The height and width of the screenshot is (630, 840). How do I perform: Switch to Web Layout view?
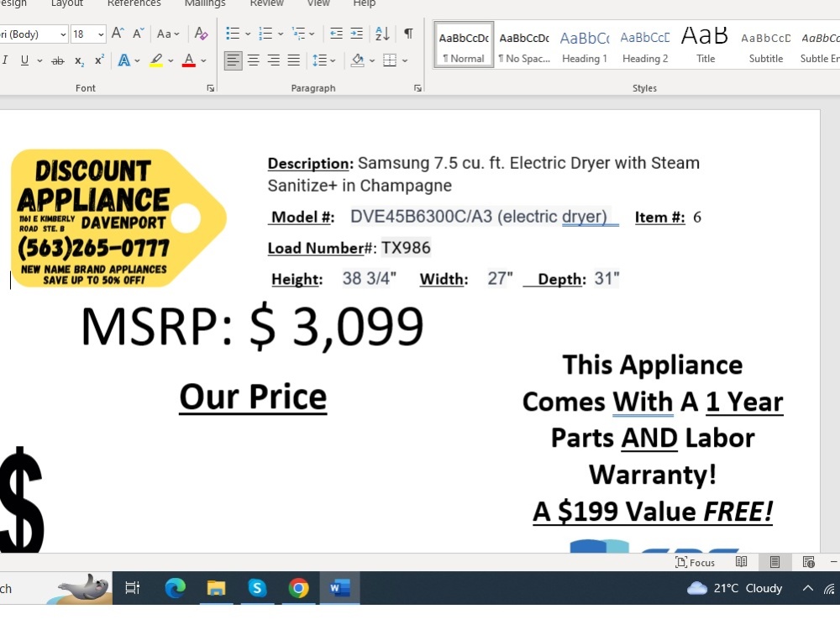(808, 562)
